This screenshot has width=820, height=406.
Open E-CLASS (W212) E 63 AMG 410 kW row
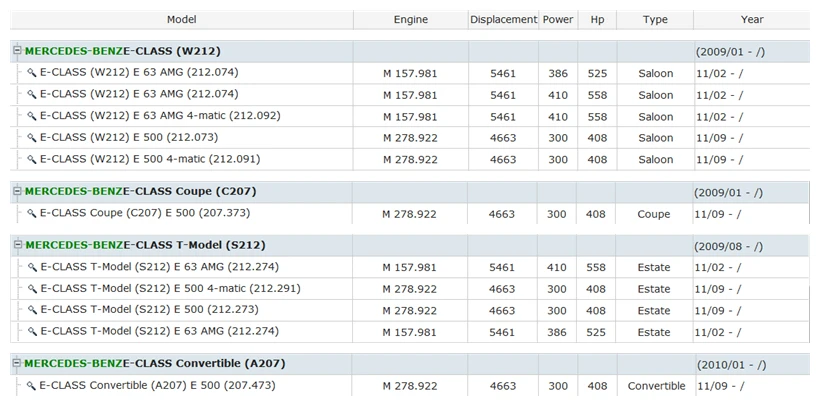point(410,95)
